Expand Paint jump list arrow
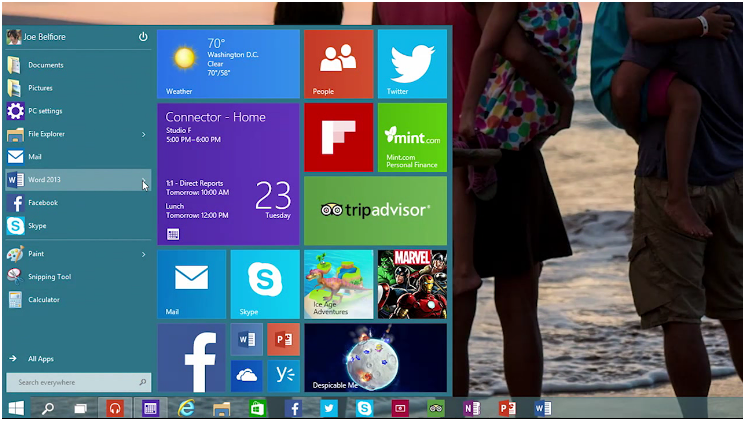 143,254
